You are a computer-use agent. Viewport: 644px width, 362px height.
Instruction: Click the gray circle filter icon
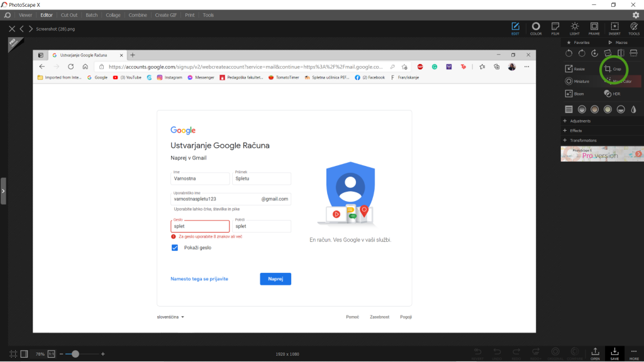pos(582,109)
